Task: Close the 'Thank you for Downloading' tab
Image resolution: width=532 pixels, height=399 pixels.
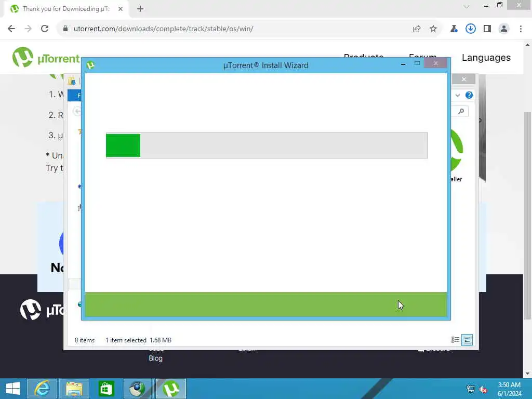Action: coord(121,9)
